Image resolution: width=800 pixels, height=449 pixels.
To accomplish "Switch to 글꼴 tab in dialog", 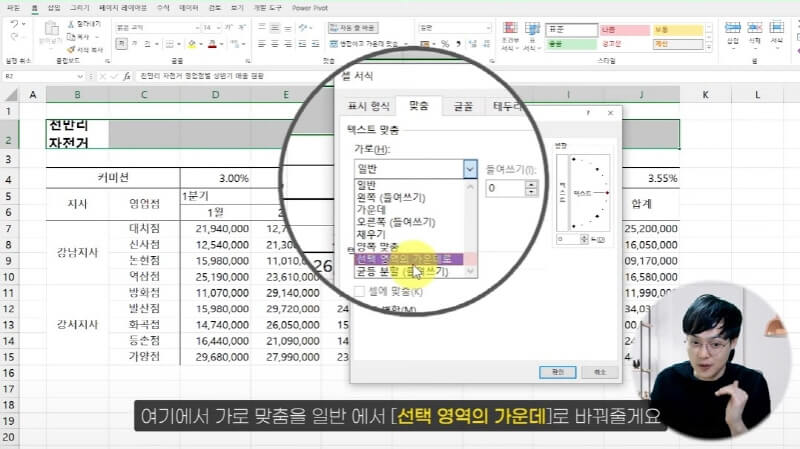I will pos(463,106).
